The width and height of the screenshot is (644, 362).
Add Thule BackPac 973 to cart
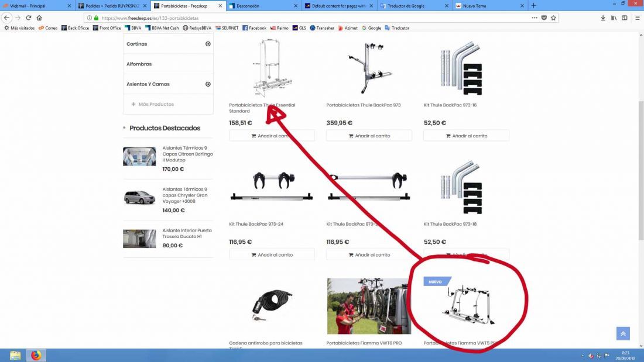click(369, 136)
